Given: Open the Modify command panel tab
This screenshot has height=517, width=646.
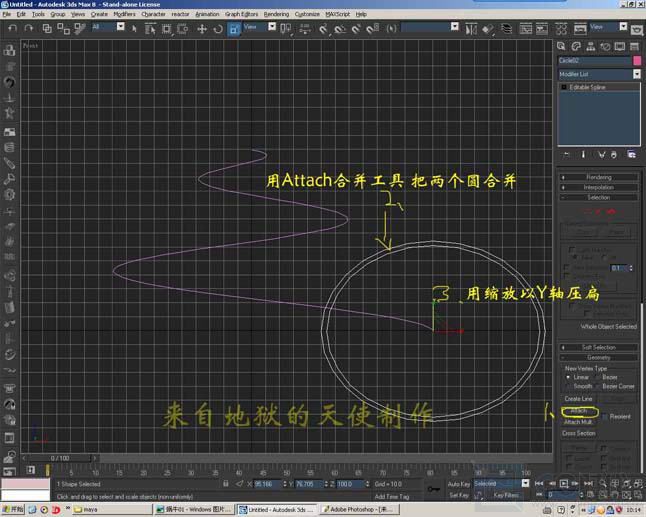Looking at the screenshot, I should [x=576, y=46].
